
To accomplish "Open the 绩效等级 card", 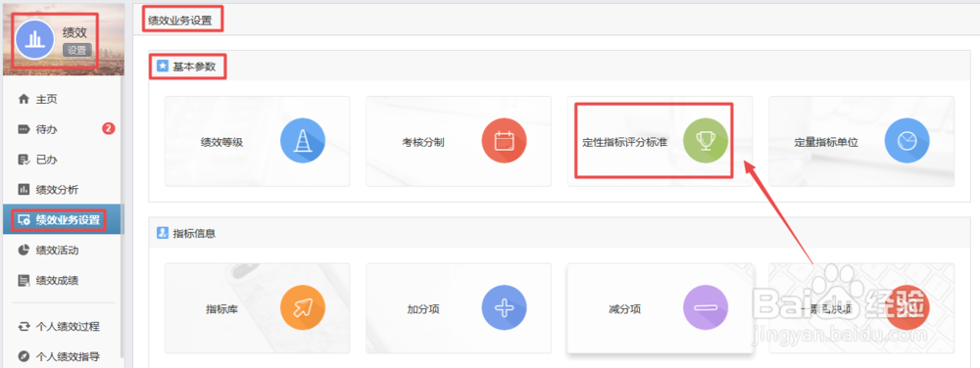I will pyautogui.click(x=257, y=141).
